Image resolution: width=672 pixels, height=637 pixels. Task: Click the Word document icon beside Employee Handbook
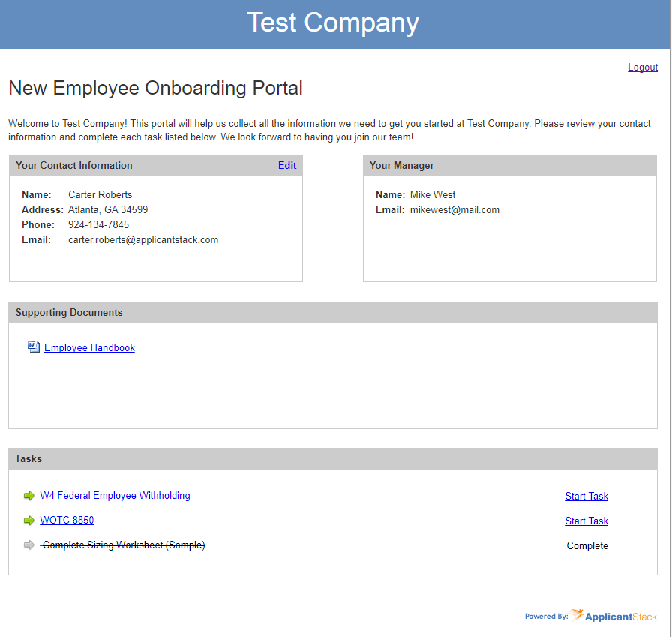[x=33, y=347]
